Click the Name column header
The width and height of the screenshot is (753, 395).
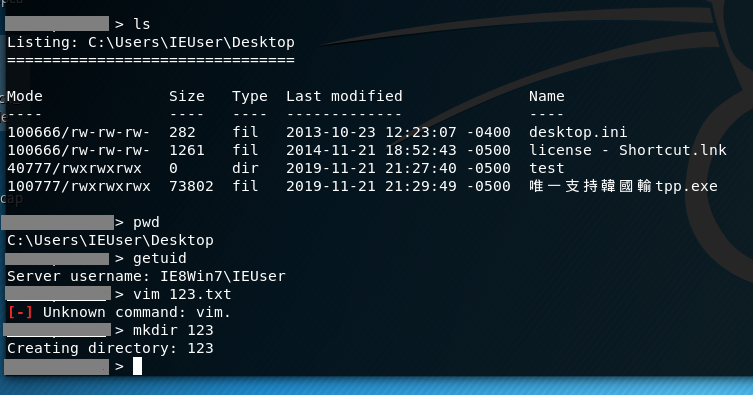pos(547,96)
